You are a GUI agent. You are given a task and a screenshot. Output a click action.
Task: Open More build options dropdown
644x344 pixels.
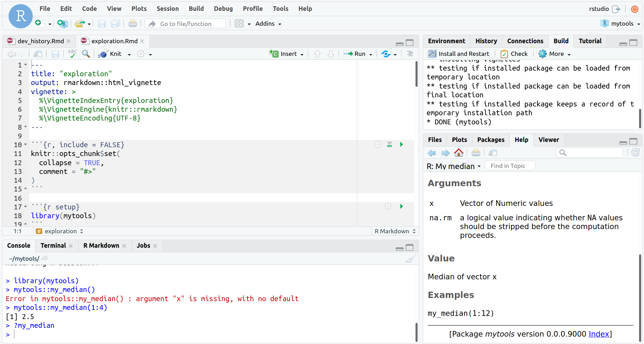pyautogui.click(x=555, y=54)
